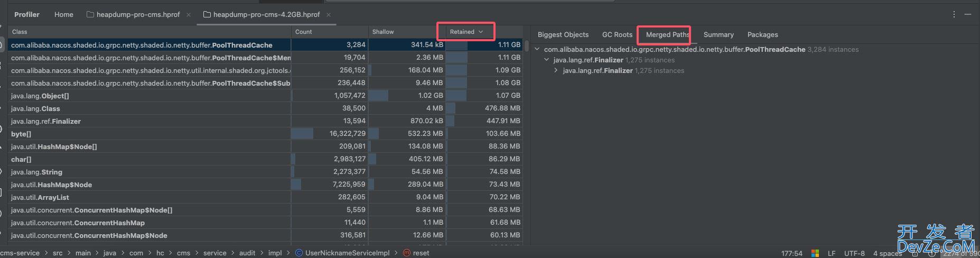
Task: Hide the Profiler tool window
Action: pos(968,15)
